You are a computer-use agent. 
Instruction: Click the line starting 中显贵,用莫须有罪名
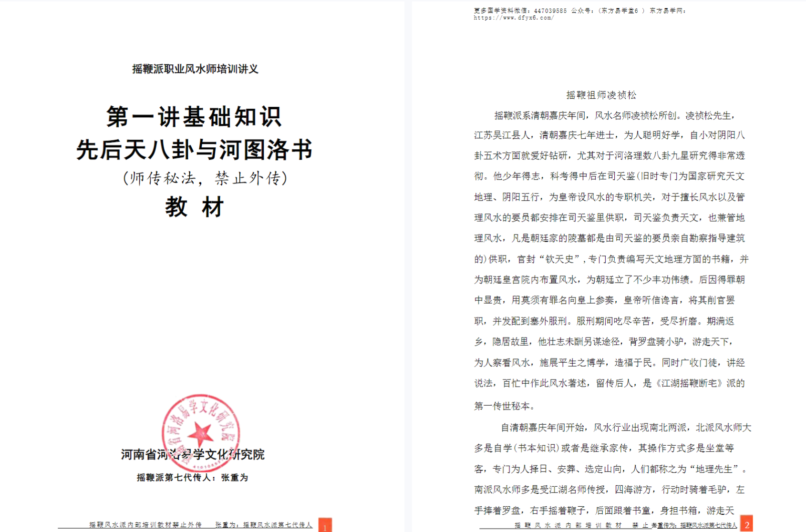(x=605, y=300)
